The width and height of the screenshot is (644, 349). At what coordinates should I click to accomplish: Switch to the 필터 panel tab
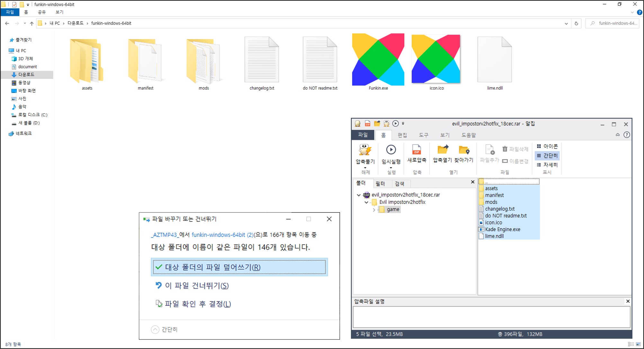point(380,184)
